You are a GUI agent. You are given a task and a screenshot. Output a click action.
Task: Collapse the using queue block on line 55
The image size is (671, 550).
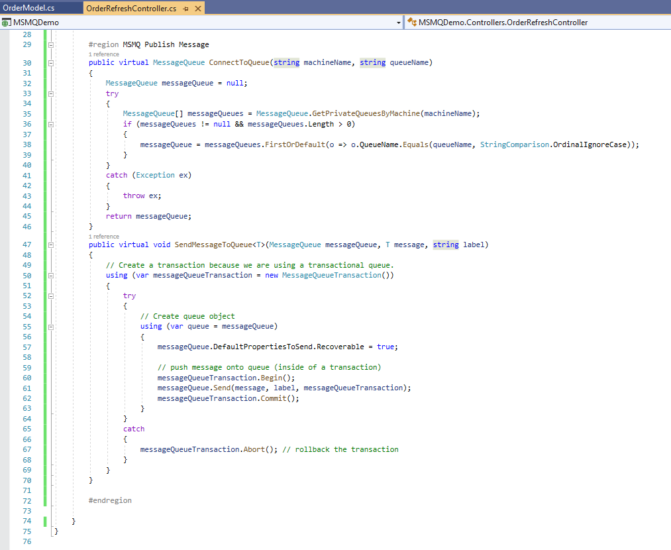pos(51,326)
